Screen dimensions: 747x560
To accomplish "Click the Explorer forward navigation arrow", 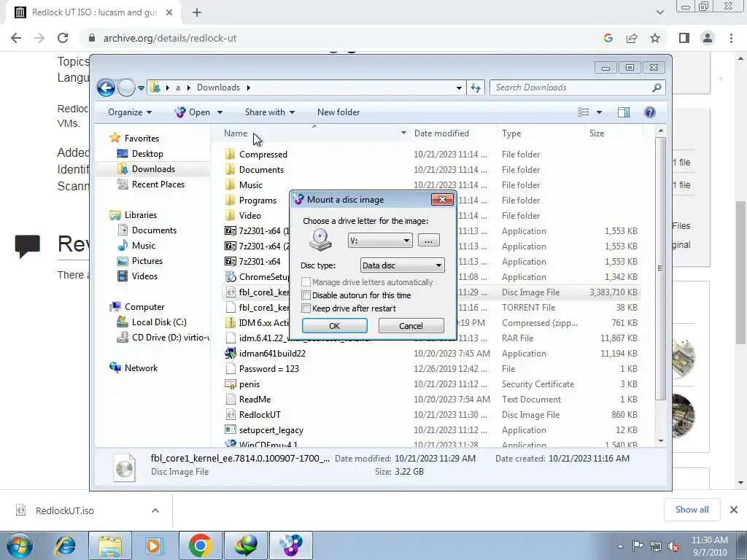I will click(126, 87).
